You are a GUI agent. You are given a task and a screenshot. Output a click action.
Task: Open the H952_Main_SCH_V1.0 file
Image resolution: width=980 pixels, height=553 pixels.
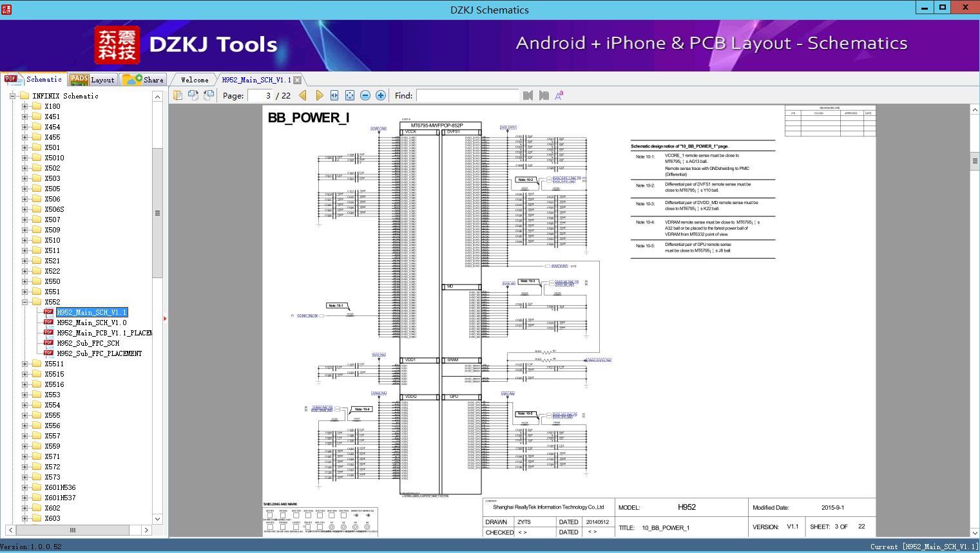click(x=91, y=323)
